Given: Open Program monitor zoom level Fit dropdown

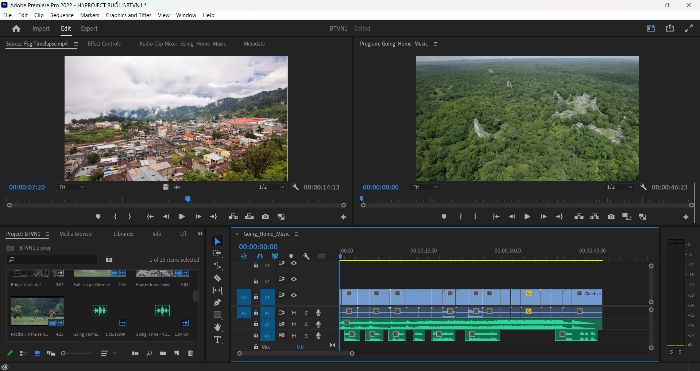Looking at the screenshot, I should click(x=425, y=187).
